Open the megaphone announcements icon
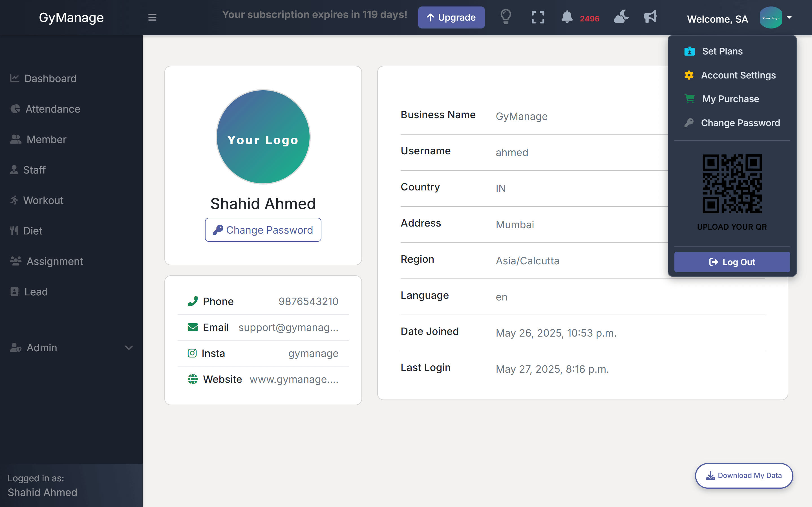Viewport: 812px width, 507px height. point(650,16)
